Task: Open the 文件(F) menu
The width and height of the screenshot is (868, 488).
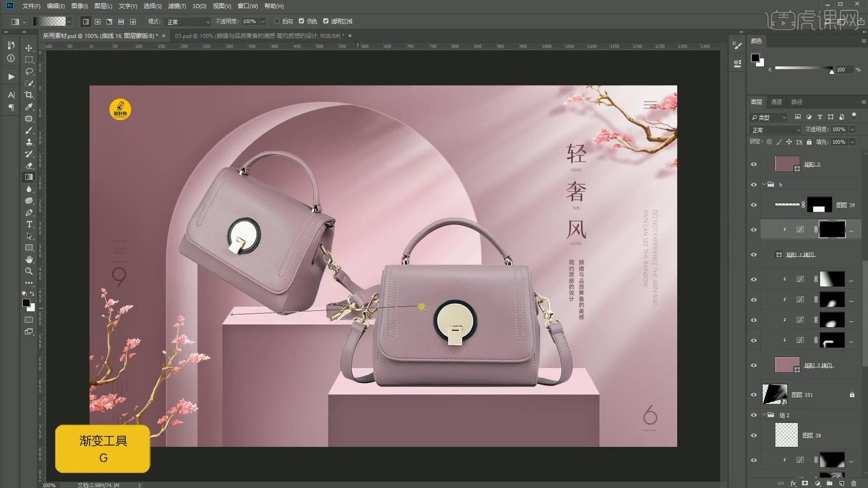Action: (x=31, y=6)
